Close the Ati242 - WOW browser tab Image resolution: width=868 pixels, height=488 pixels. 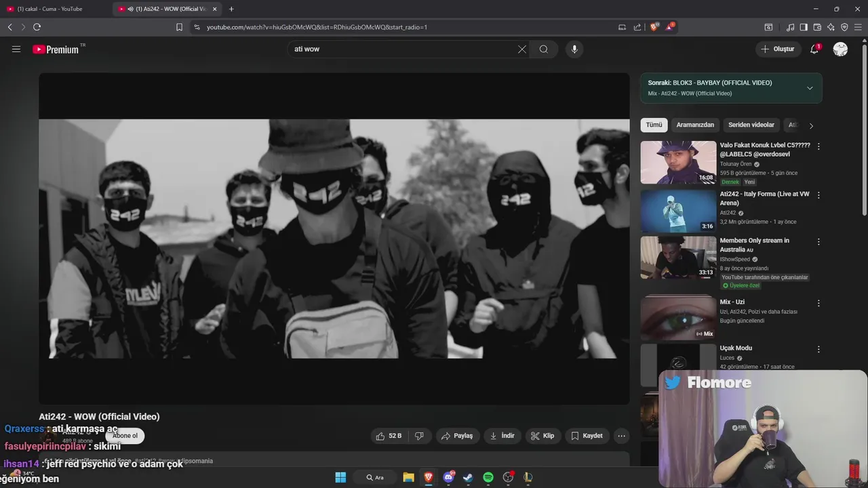(215, 9)
